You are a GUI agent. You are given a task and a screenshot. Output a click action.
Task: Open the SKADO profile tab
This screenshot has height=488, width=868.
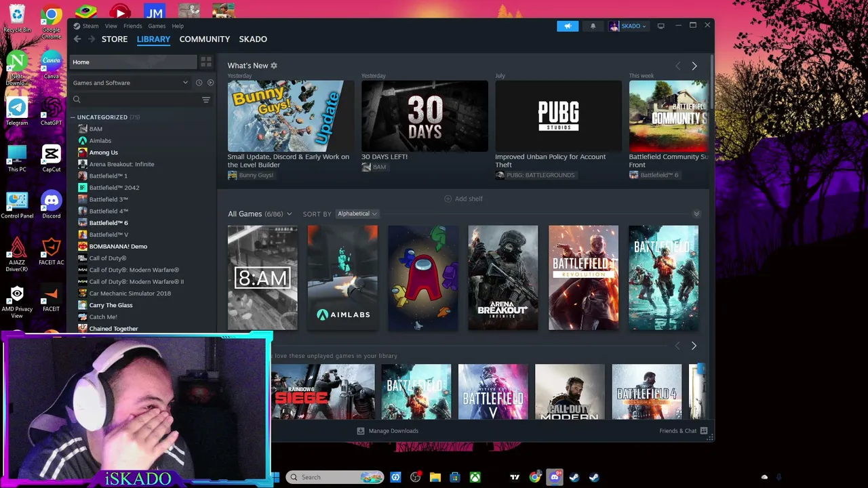(253, 39)
